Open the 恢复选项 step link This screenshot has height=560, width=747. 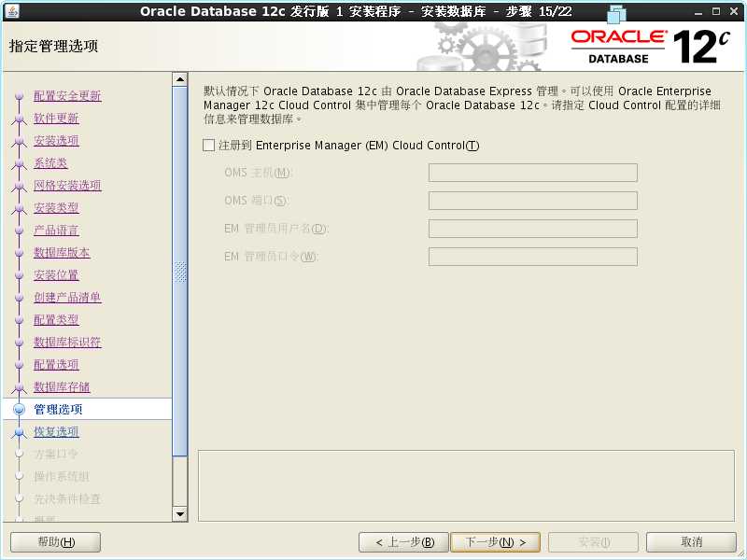point(56,431)
